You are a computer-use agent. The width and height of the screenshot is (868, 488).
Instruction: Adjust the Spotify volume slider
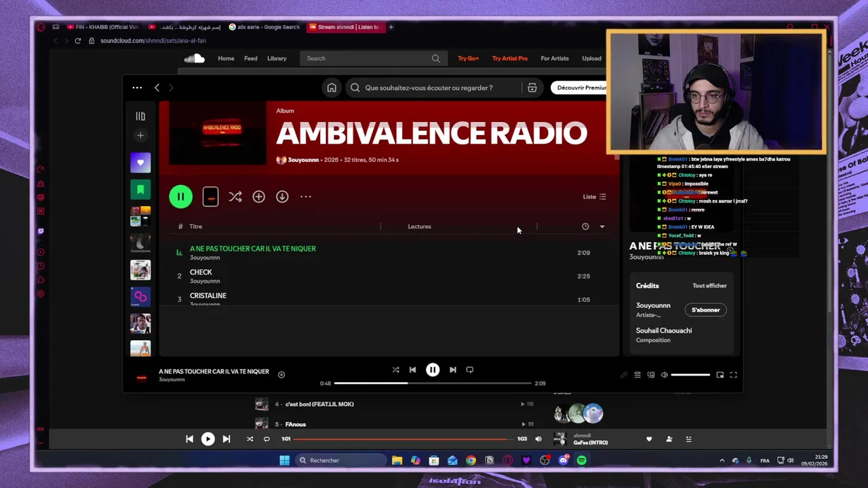[x=690, y=375]
